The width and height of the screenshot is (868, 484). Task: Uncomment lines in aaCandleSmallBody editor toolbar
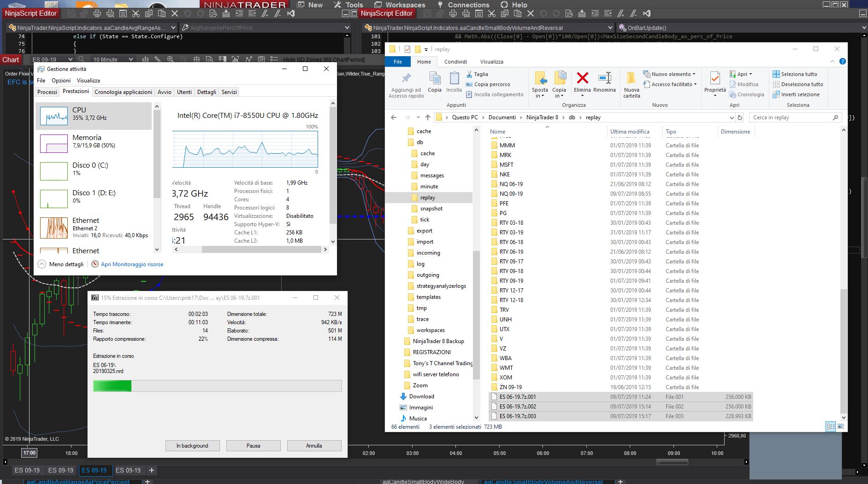(634, 14)
